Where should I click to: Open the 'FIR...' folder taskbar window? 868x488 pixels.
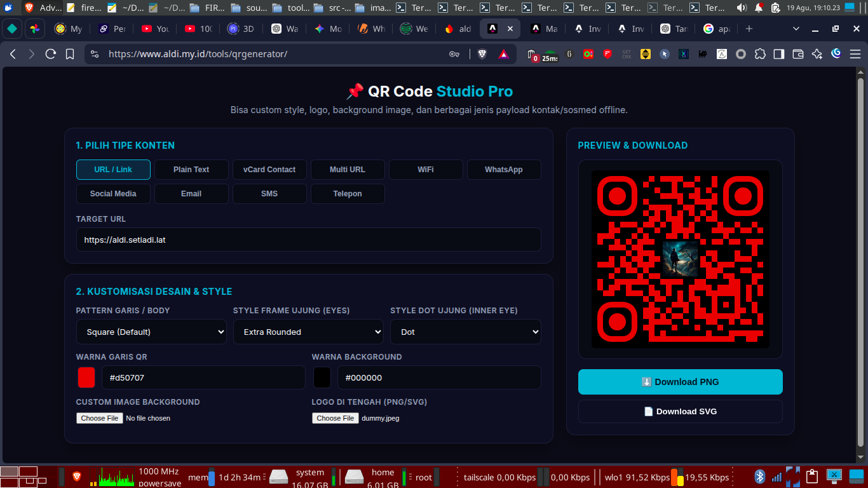[208, 8]
